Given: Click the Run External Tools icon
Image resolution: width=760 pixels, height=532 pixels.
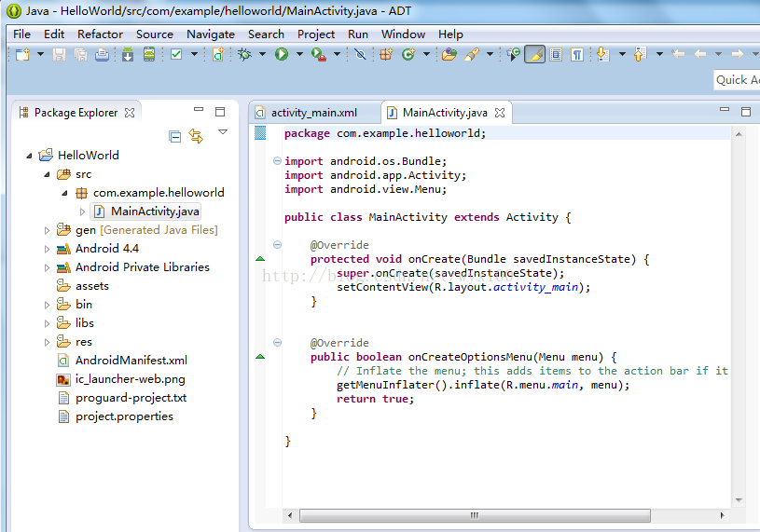Looking at the screenshot, I should click(x=318, y=54).
